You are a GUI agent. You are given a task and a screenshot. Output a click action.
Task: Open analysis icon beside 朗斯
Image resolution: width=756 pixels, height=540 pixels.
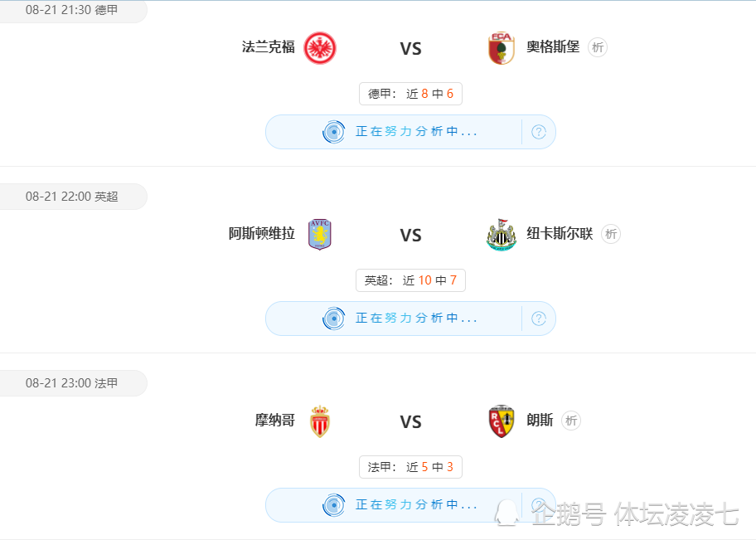571,421
